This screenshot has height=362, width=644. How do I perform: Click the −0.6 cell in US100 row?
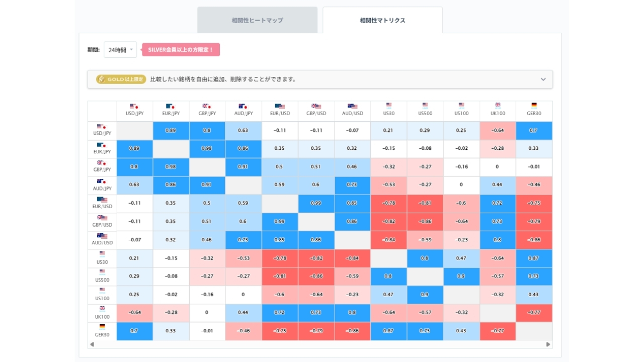(280, 295)
